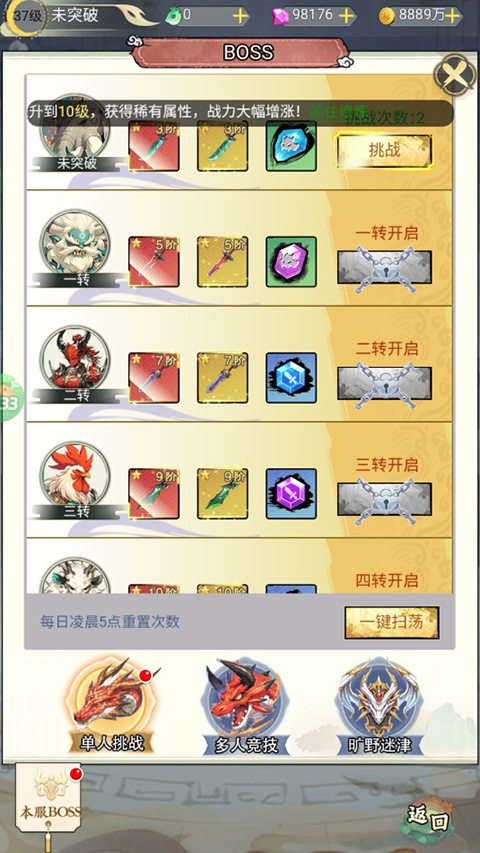Click the locked 一转开启 chain button

[x=384, y=268]
